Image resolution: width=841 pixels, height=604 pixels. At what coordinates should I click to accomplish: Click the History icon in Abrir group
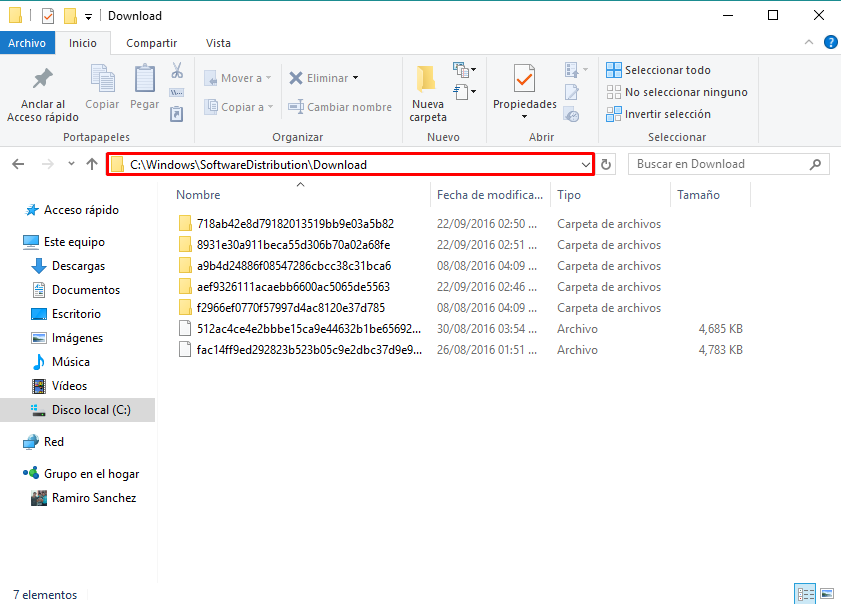pos(572,114)
